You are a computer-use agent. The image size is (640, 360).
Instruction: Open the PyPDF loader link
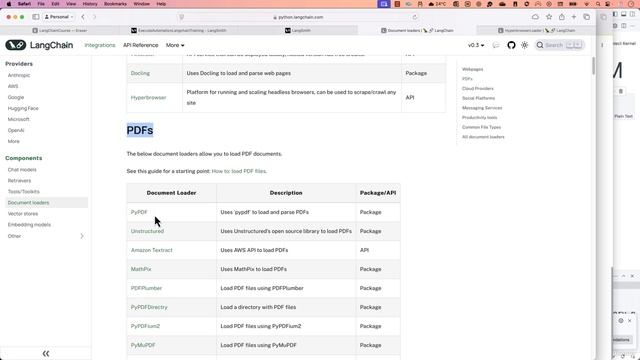coord(139,212)
